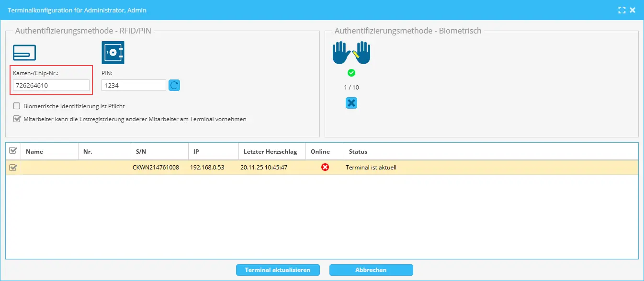
Task: Close the Terminalkonfiguration dialog
Action: (x=633, y=10)
